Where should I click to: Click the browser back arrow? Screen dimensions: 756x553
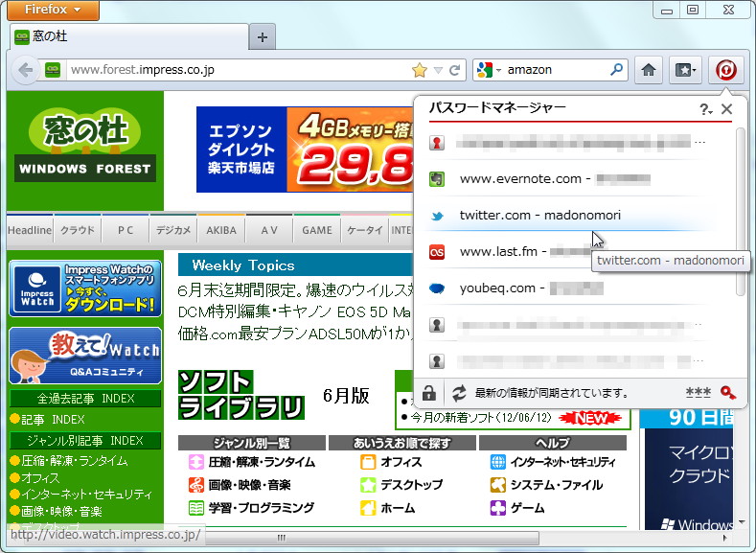(25, 70)
